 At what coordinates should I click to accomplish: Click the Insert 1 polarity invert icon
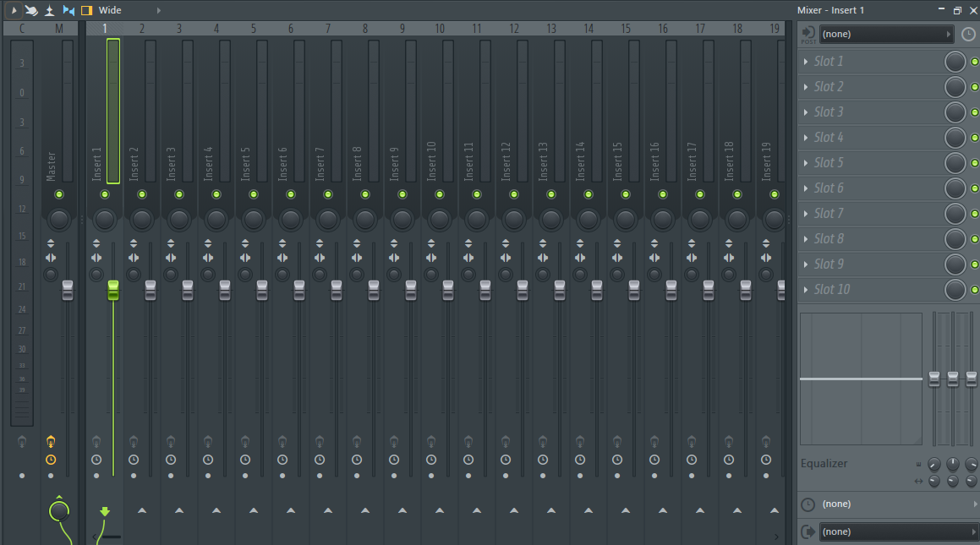pyautogui.click(x=96, y=243)
